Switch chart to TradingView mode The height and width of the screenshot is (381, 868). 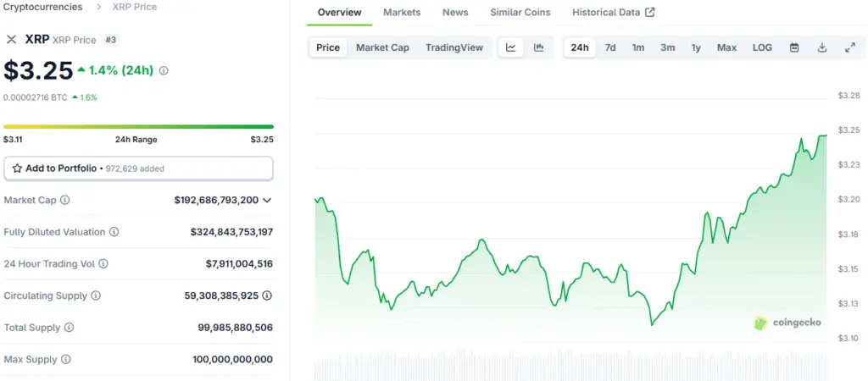pyautogui.click(x=453, y=47)
